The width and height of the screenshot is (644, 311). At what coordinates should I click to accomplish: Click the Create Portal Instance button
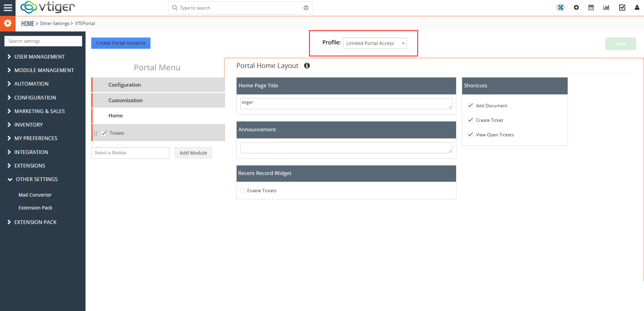point(121,43)
